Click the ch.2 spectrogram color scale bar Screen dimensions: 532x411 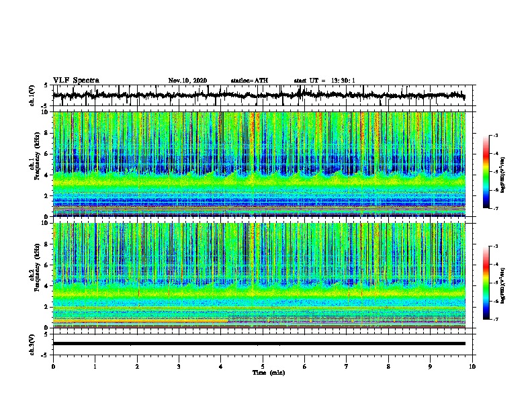coord(486,283)
